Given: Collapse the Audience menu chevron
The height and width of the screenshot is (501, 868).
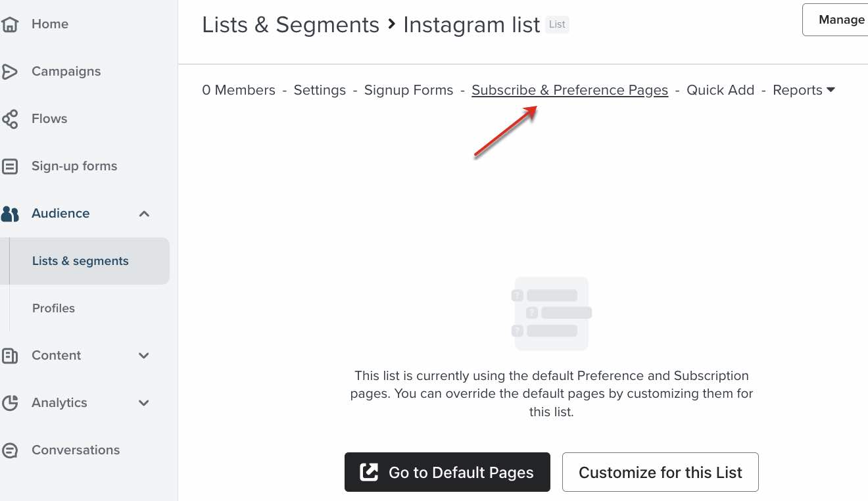Looking at the screenshot, I should coord(144,213).
